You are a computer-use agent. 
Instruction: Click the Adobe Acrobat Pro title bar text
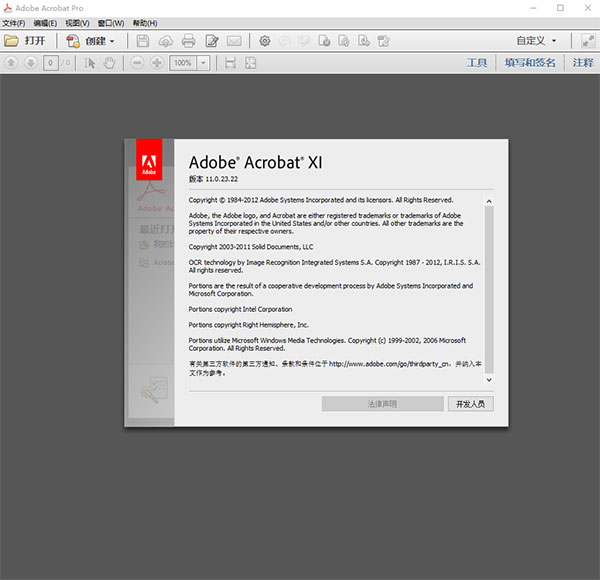click(x=49, y=8)
